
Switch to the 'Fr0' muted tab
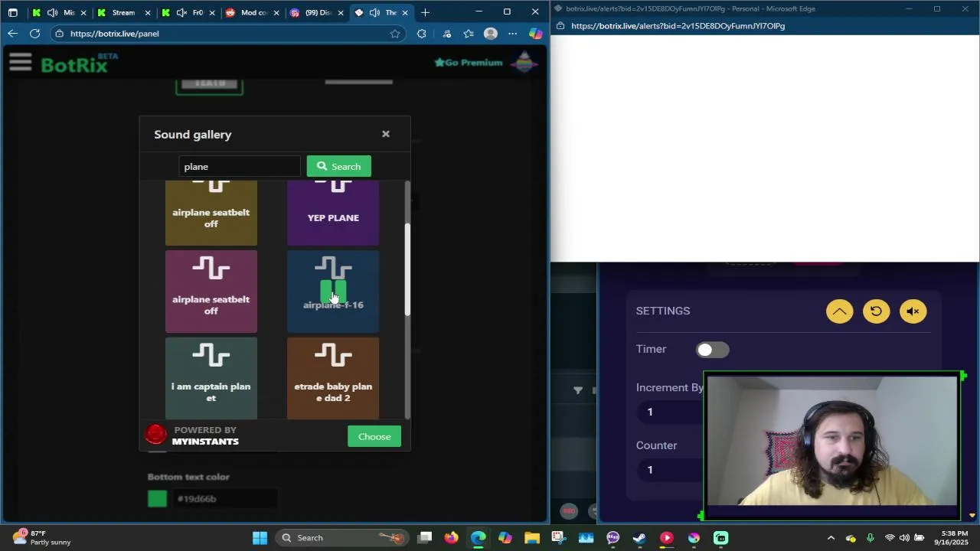pos(188,12)
